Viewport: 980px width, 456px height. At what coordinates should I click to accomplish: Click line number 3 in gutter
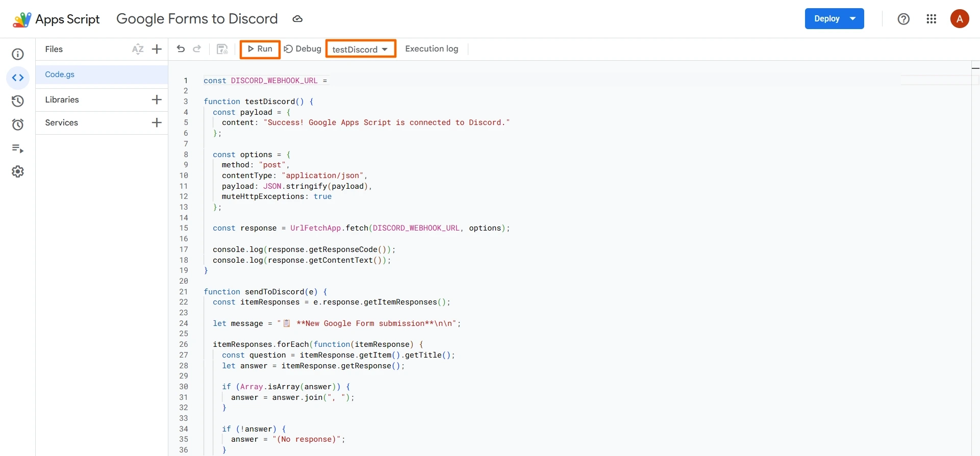pyautogui.click(x=186, y=102)
